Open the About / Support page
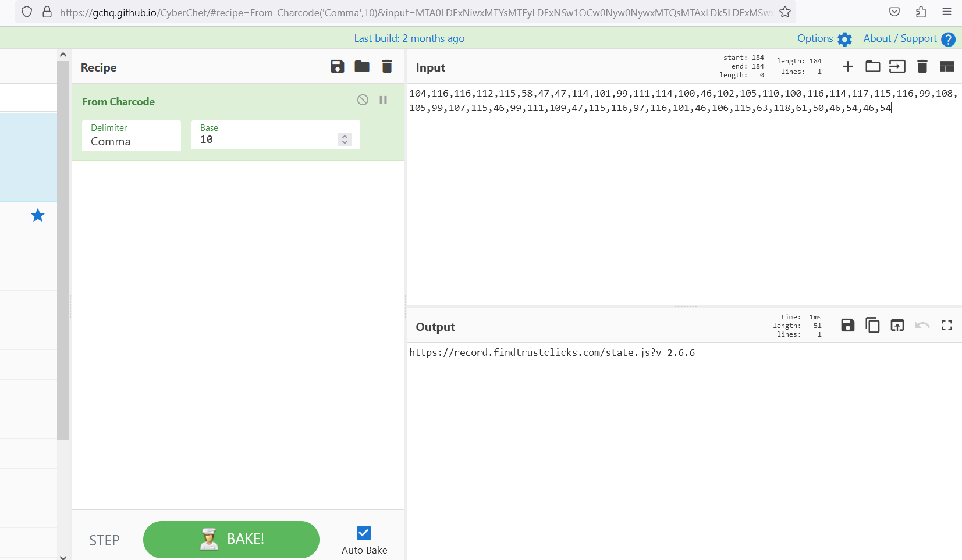The height and width of the screenshot is (560, 962). click(x=899, y=38)
